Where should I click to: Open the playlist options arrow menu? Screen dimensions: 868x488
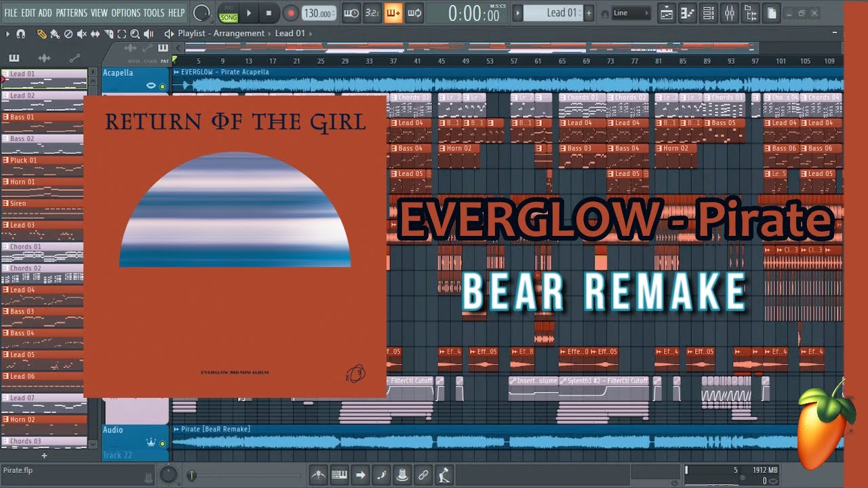click(7, 33)
